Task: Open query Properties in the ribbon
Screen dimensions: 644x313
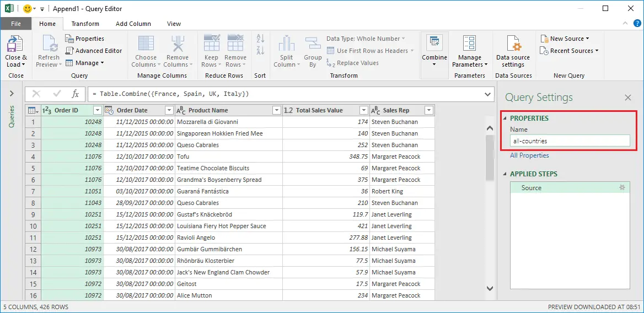Action: pyautogui.click(x=84, y=39)
